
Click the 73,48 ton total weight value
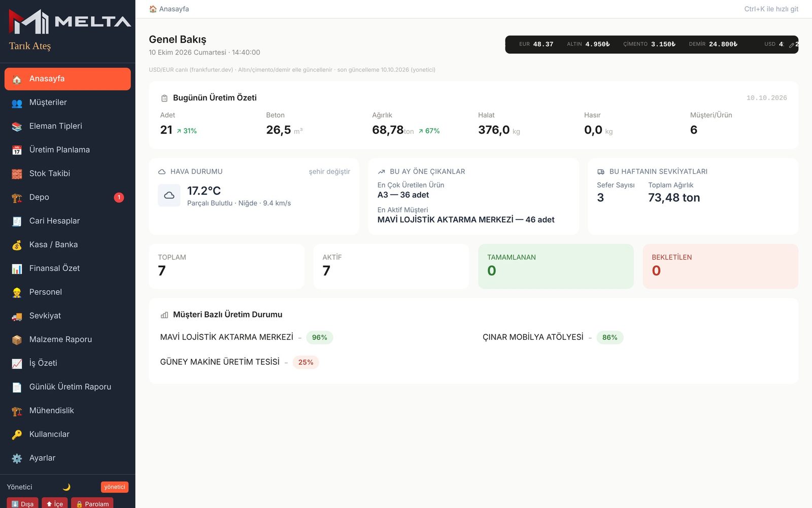coord(674,198)
